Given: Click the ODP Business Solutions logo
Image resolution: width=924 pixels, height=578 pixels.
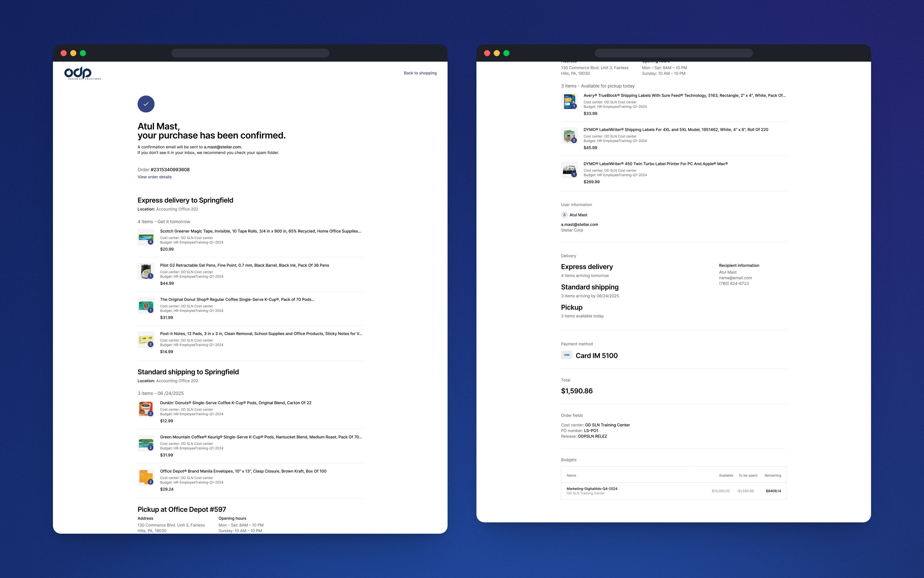Looking at the screenshot, I should pyautogui.click(x=83, y=73).
